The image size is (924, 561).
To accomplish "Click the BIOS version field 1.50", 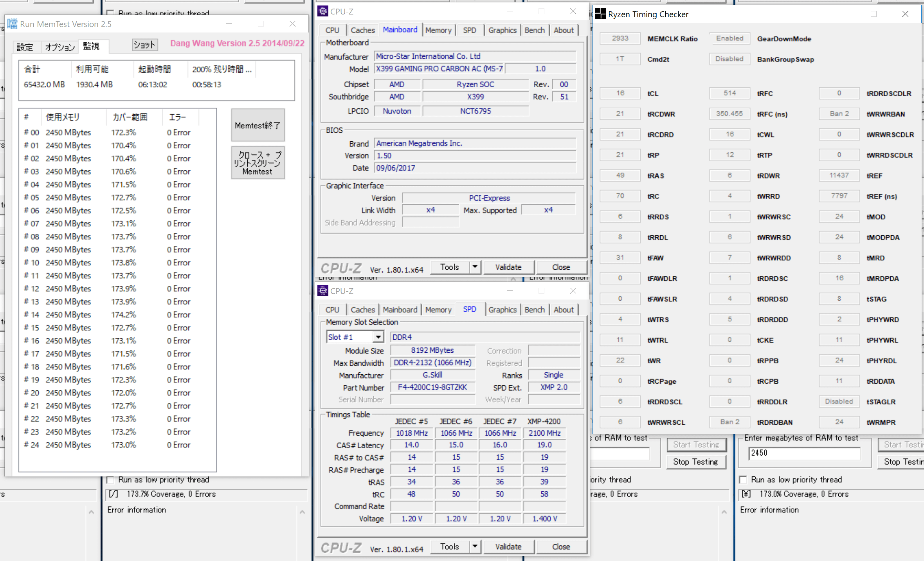I will pyautogui.click(x=475, y=155).
